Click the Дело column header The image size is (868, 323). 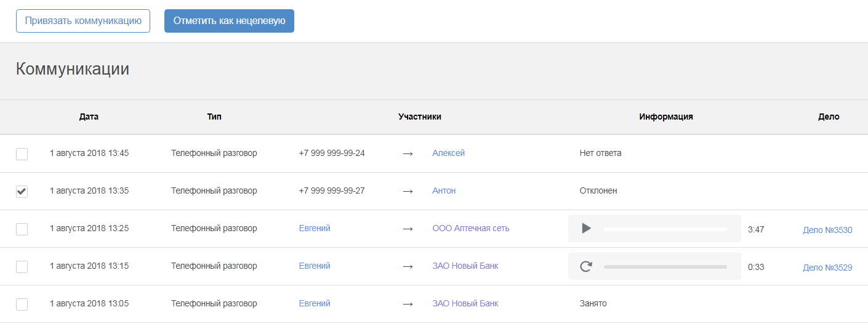click(x=829, y=117)
